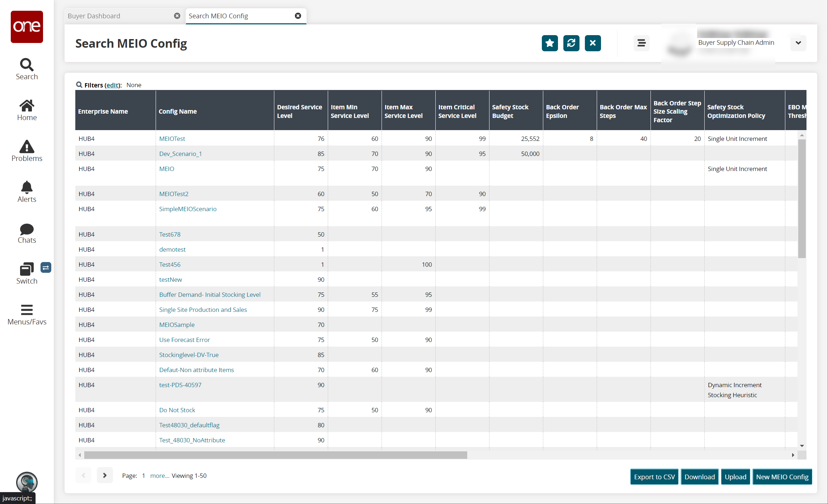Expand the user role dropdown chevron
Viewport: 828px width, 504px height.
coord(798,43)
